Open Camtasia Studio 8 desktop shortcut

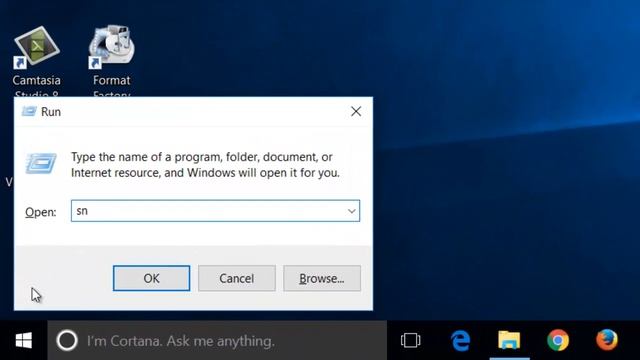pyautogui.click(x=37, y=47)
